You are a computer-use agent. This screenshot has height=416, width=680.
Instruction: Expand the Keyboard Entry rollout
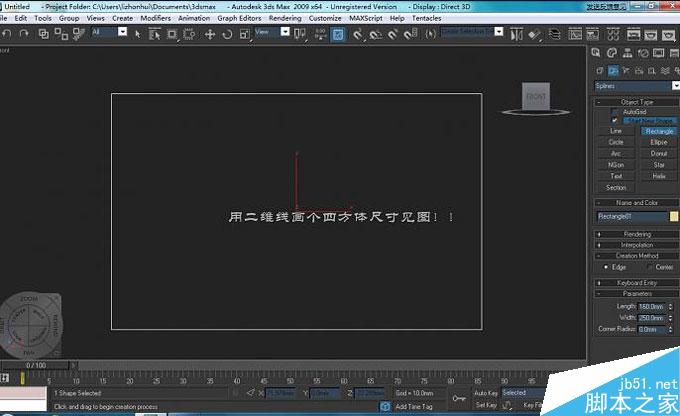tap(636, 282)
